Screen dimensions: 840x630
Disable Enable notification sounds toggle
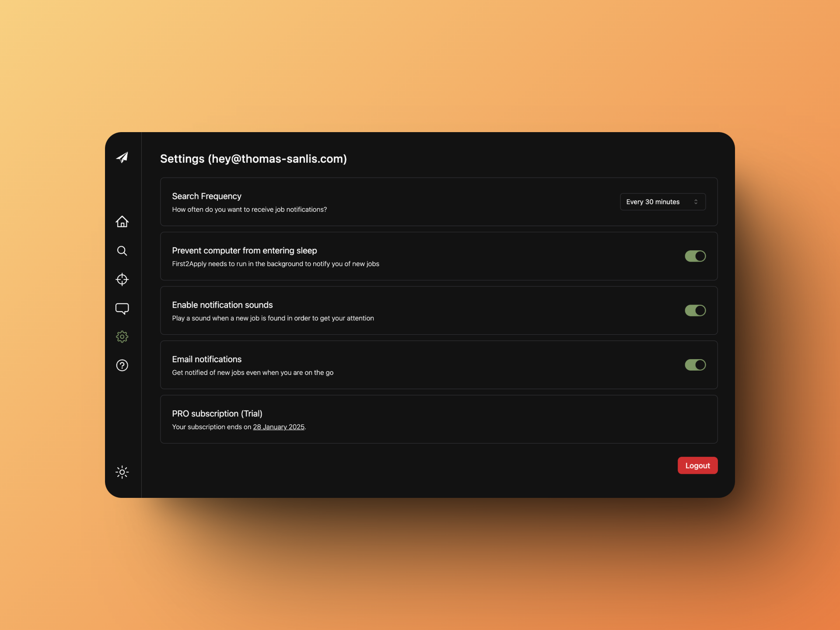(x=695, y=310)
